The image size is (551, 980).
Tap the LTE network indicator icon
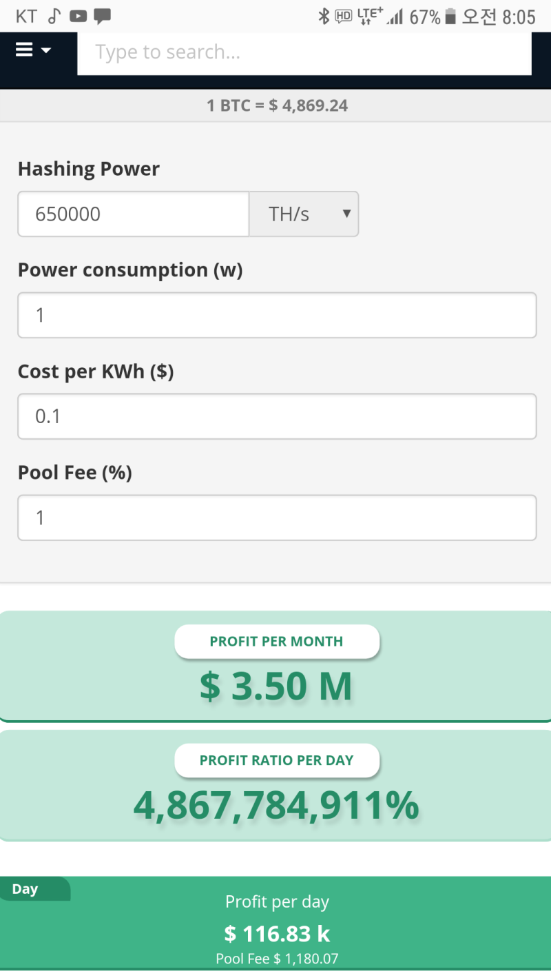pyautogui.click(x=370, y=17)
